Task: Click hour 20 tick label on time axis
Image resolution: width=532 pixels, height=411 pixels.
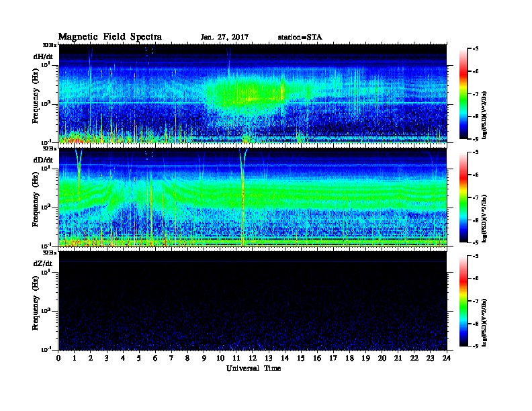Action: 382,358
